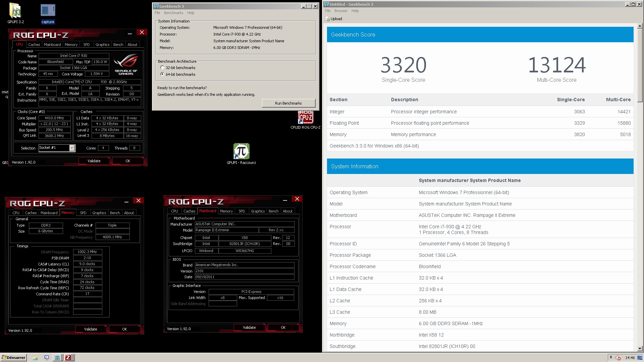644x362 pixels.
Task: Click Validate in the CPU-Z Memory window
Action: click(91, 329)
